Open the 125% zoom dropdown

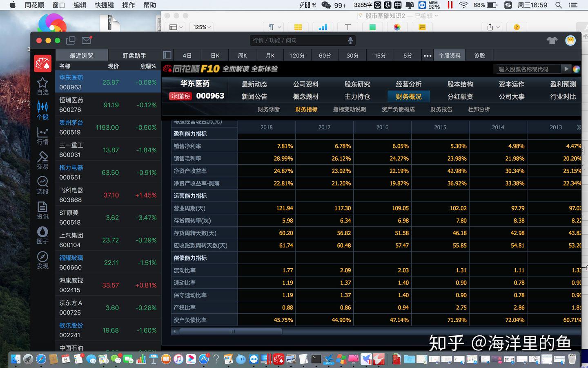[x=202, y=27]
